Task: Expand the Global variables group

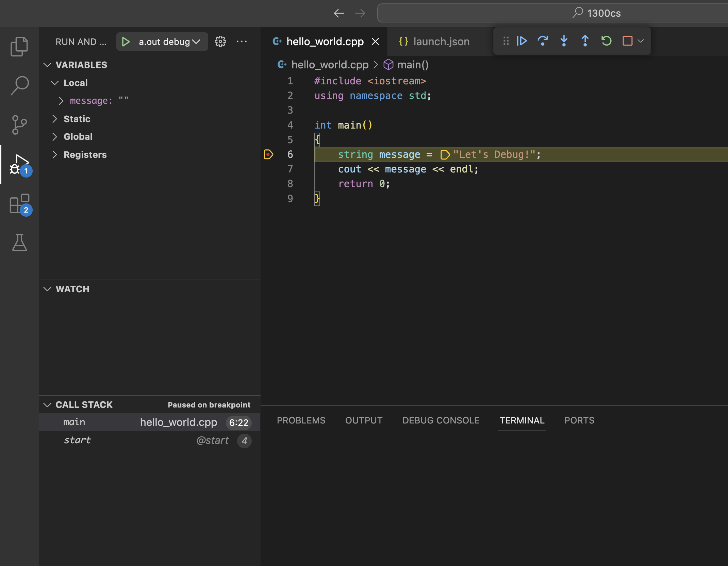Action: 54,137
